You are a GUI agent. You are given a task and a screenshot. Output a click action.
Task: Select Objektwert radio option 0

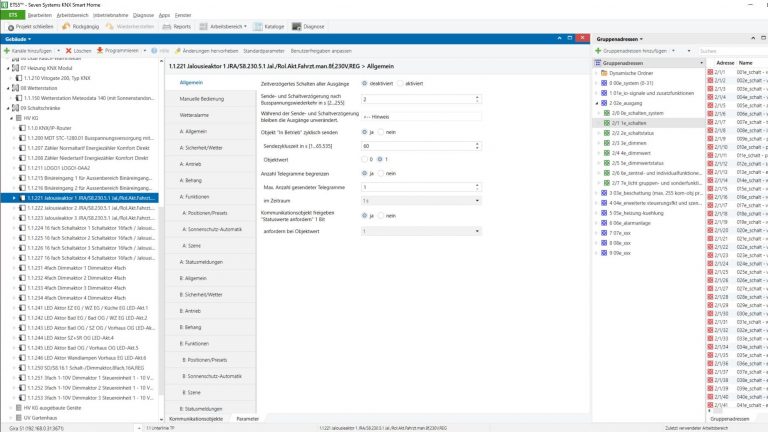click(365, 159)
